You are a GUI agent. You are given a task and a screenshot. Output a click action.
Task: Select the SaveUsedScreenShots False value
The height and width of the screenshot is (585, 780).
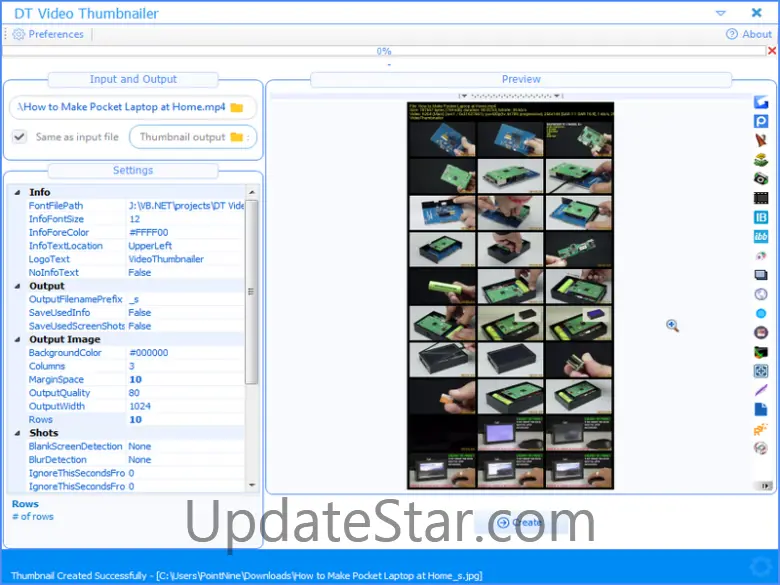[186, 326]
